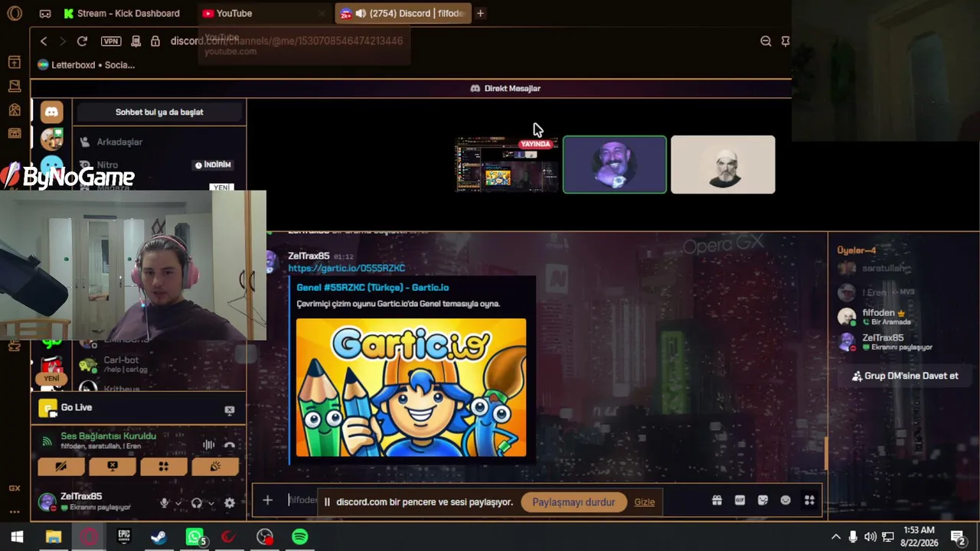Show hidden system tray icons
This screenshot has height=551, width=980.
[x=836, y=536]
